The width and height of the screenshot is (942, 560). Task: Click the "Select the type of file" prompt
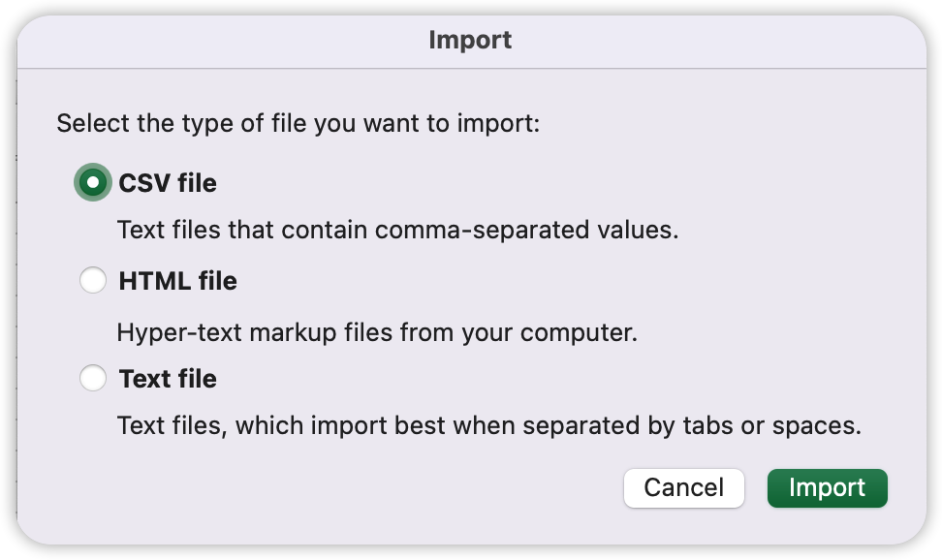298,124
